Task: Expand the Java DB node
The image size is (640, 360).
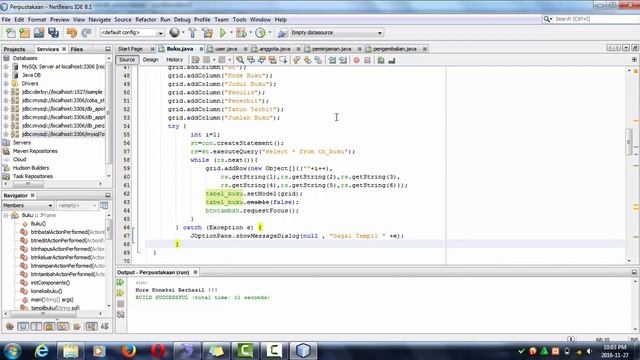Action: pyautogui.click(x=6, y=75)
